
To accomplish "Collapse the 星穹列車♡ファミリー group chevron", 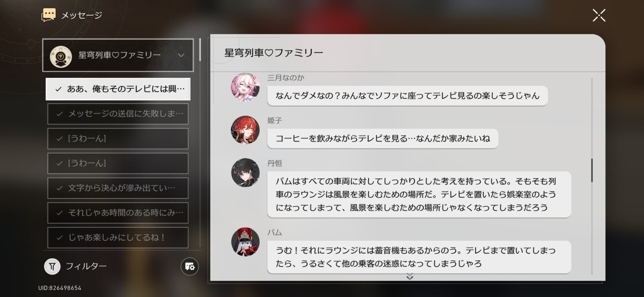I will tap(181, 55).
